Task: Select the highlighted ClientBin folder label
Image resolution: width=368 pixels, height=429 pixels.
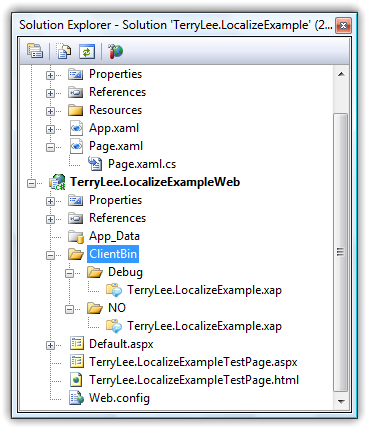Action: click(x=113, y=254)
